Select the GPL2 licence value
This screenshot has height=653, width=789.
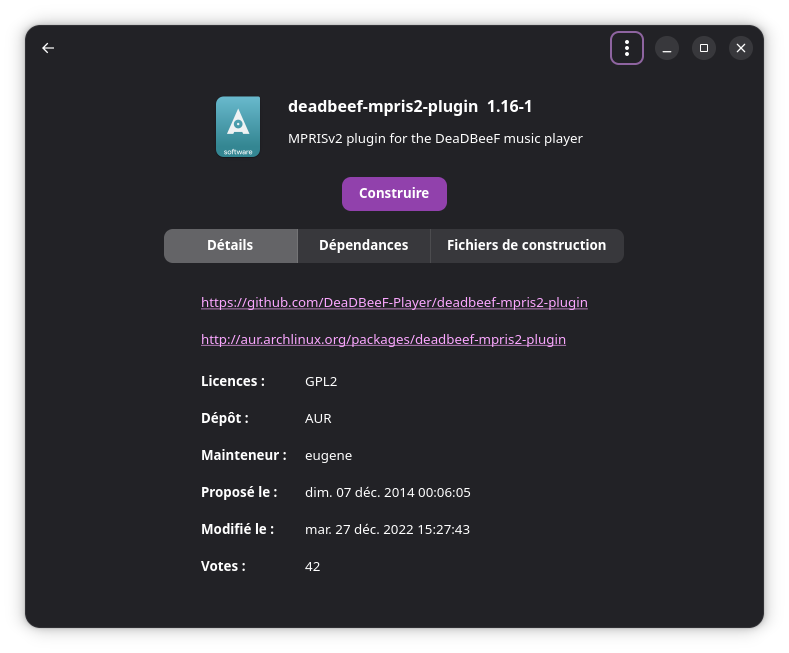pyautogui.click(x=321, y=381)
